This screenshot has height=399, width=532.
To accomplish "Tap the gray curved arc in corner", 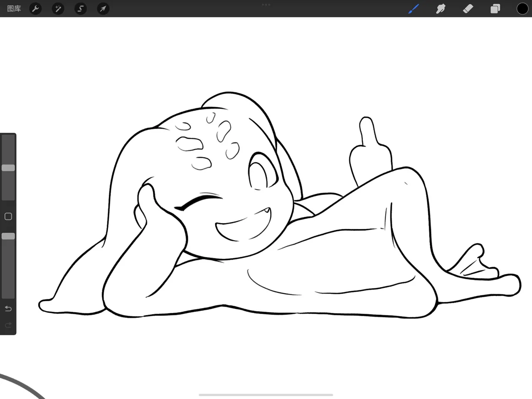I will [21, 386].
